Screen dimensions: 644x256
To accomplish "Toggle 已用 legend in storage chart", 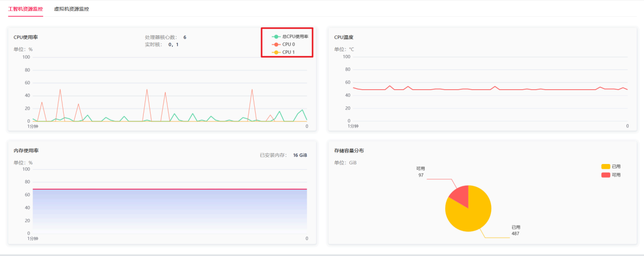I will point(611,166).
